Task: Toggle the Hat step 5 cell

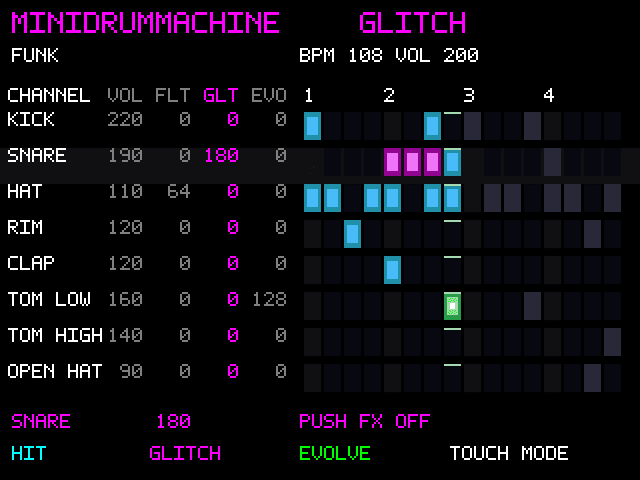Action: [392, 198]
